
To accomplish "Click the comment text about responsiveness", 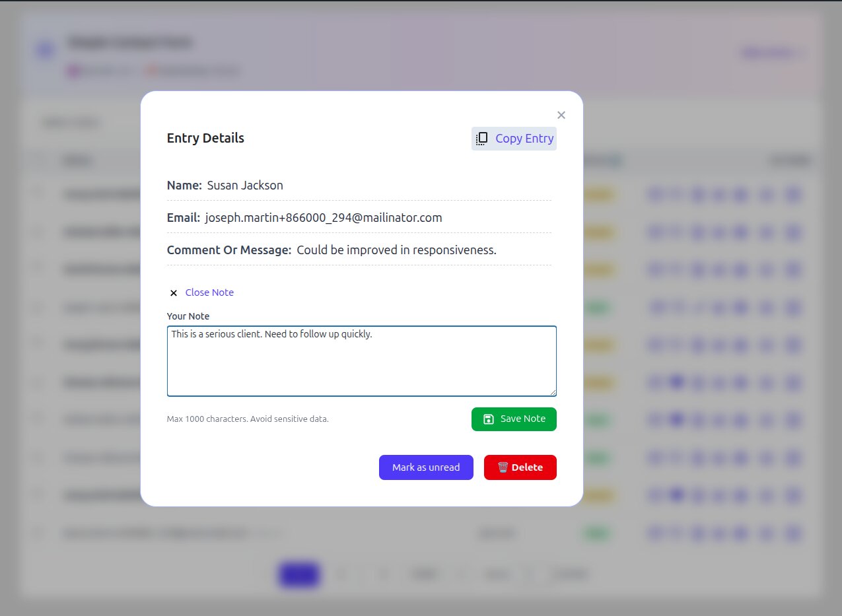I will point(396,250).
